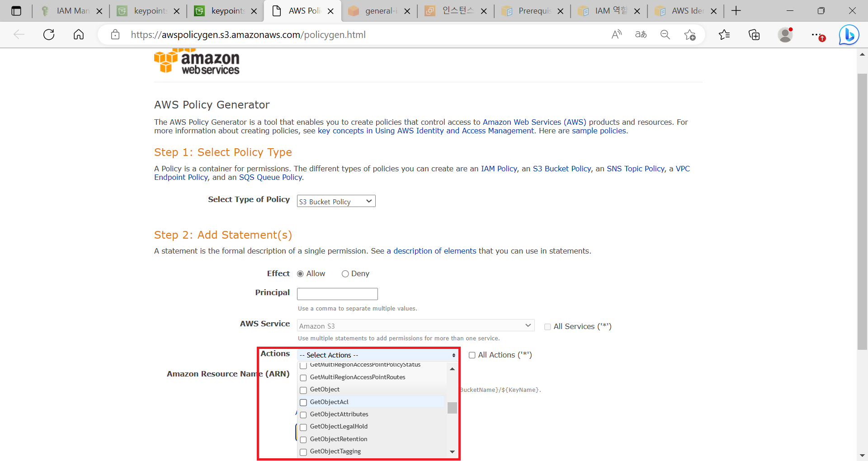Check the GetObject action checkbox
This screenshot has width=868, height=461.
click(303, 390)
